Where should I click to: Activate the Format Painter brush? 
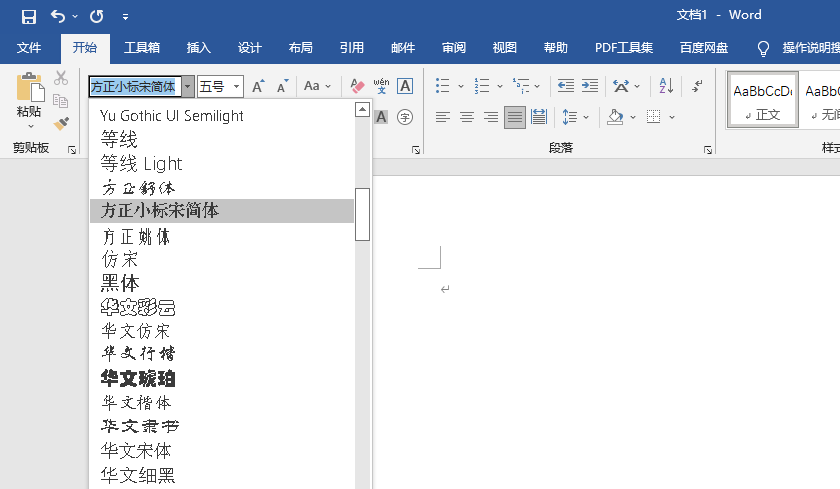(61, 123)
